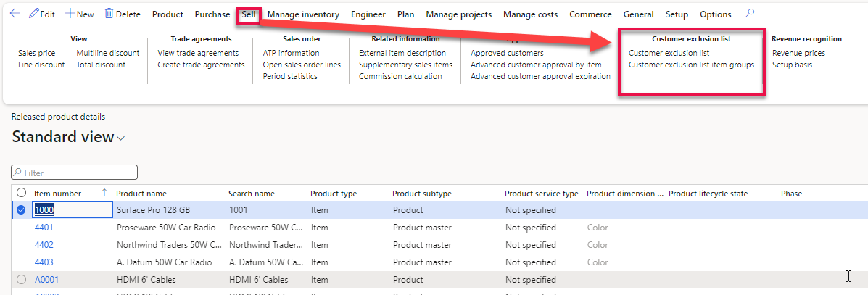Open the Sell tab
868x295 pixels.
[x=249, y=14]
